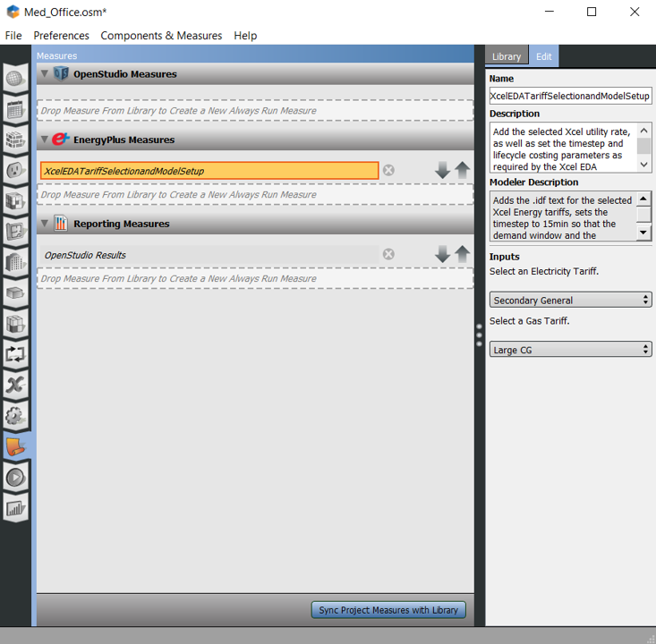
Task: Switch to the Library tab
Action: click(506, 56)
